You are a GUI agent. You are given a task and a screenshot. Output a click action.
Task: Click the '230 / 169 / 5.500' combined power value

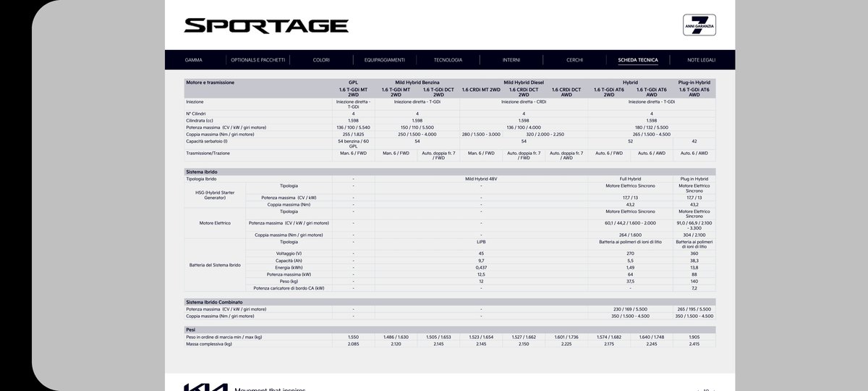[x=630, y=309]
